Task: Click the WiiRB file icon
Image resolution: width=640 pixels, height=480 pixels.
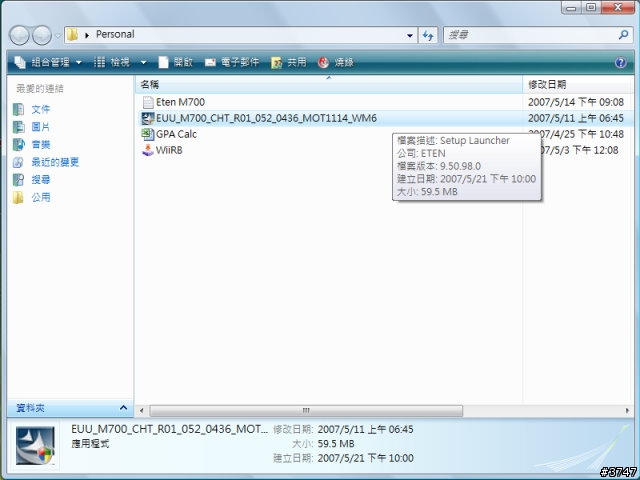Action: pos(148,150)
